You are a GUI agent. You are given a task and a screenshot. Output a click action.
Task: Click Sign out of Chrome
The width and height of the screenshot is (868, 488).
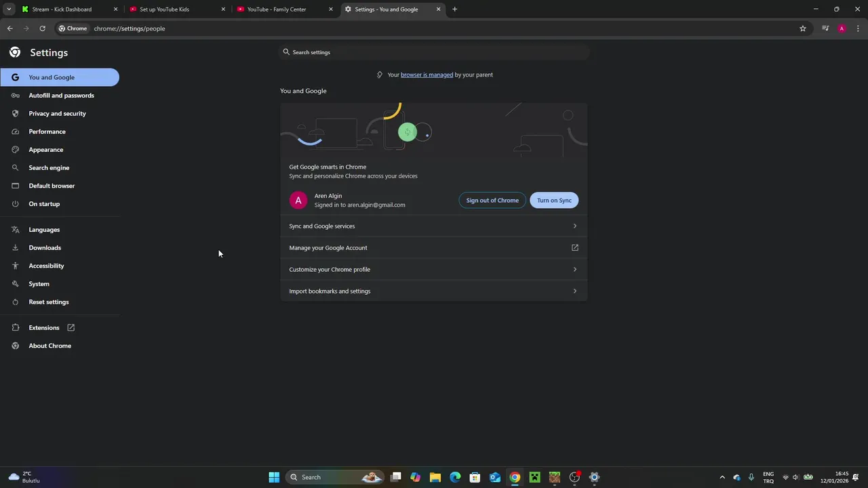492,201
